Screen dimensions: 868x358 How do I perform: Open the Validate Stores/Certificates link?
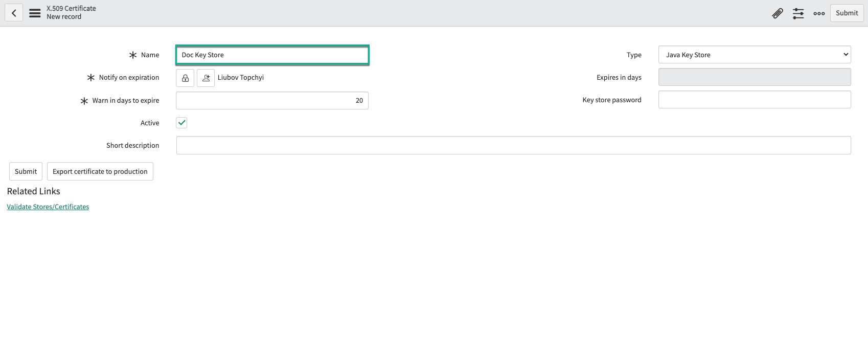click(48, 207)
